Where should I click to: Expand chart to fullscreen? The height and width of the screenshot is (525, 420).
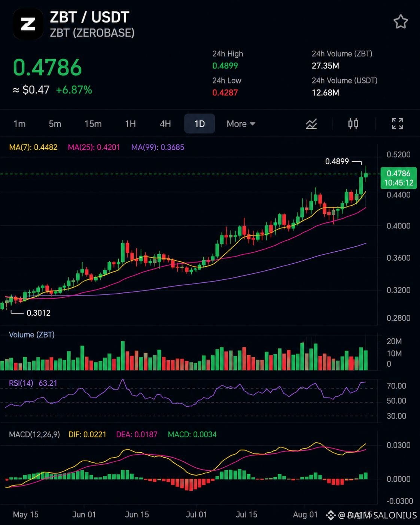pos(398,124)
